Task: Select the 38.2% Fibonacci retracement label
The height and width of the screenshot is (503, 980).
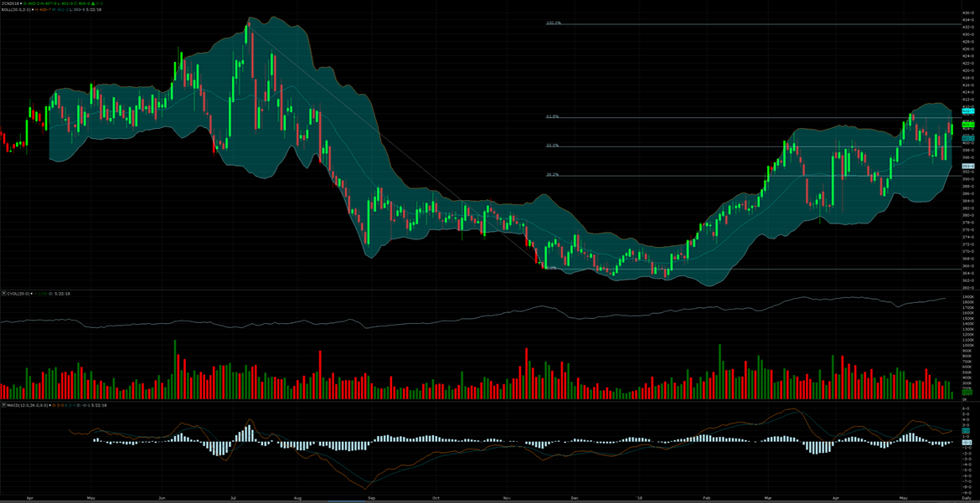Action: point(552,175)
